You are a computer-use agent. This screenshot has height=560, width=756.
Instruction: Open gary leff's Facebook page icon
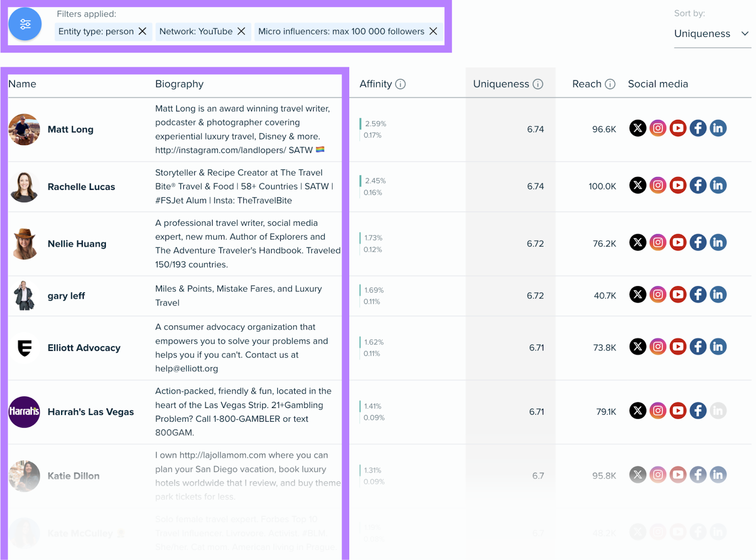698,295
